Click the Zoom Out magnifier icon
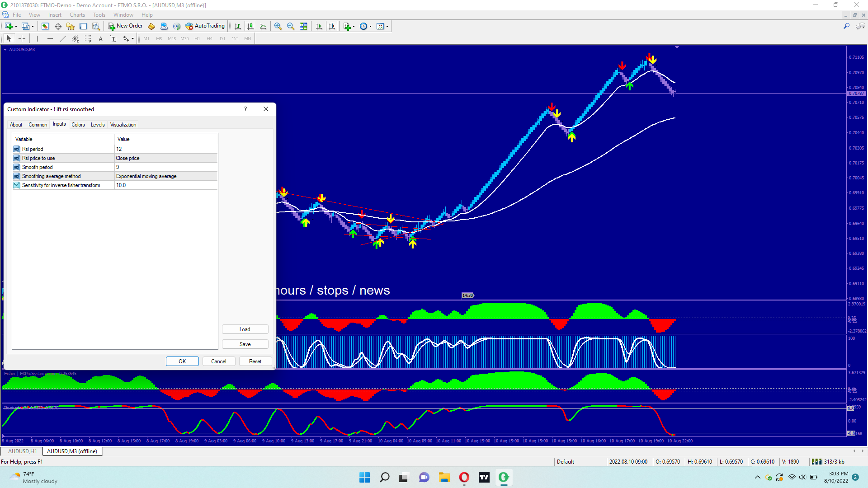Screen dimensions: 868x488 291,26
